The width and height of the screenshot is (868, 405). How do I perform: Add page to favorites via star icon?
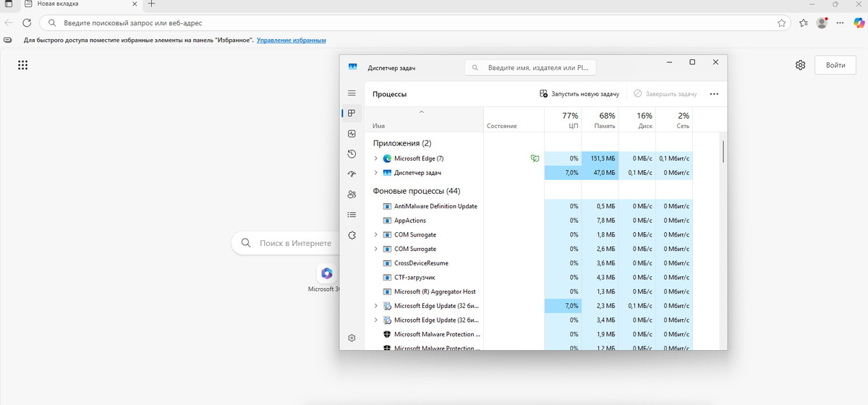(x=781, y=23)
